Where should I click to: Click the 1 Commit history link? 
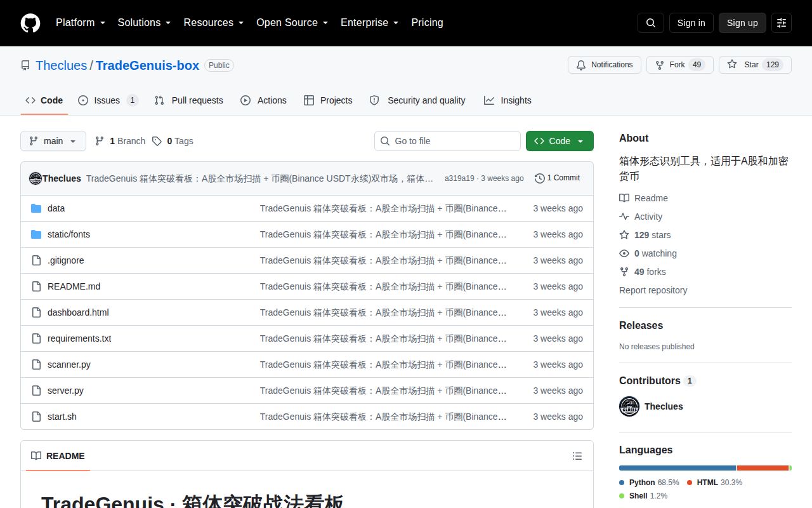pyautogui.click(x=558, y=178)
